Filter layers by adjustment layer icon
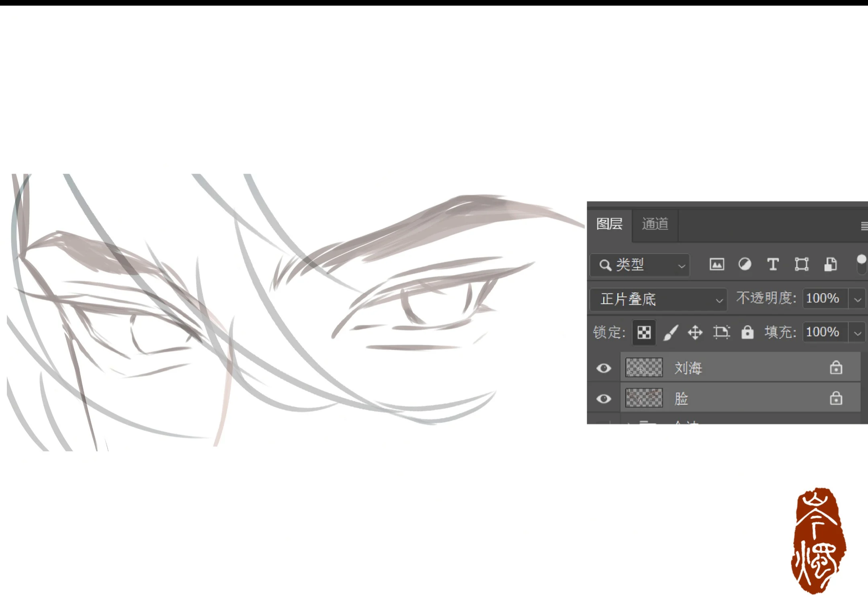The width and height of the screenshot is (868, 607). [x=745, y=265]
